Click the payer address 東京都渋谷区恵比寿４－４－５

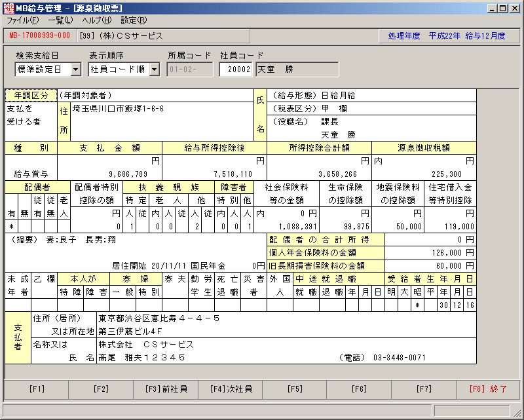[x=159, y=318]
